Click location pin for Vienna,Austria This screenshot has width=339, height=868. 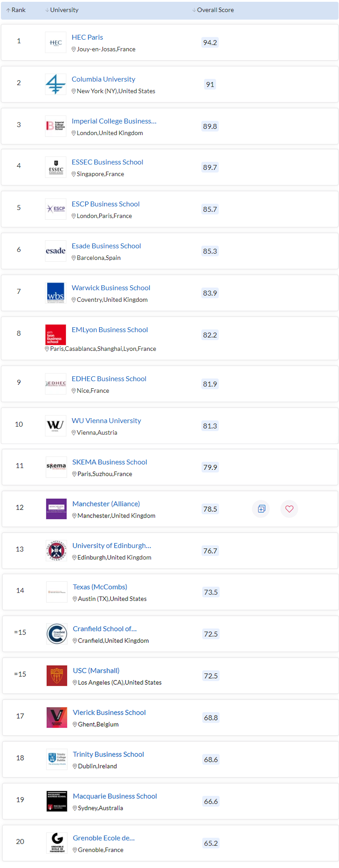click(x=74, y=433)
